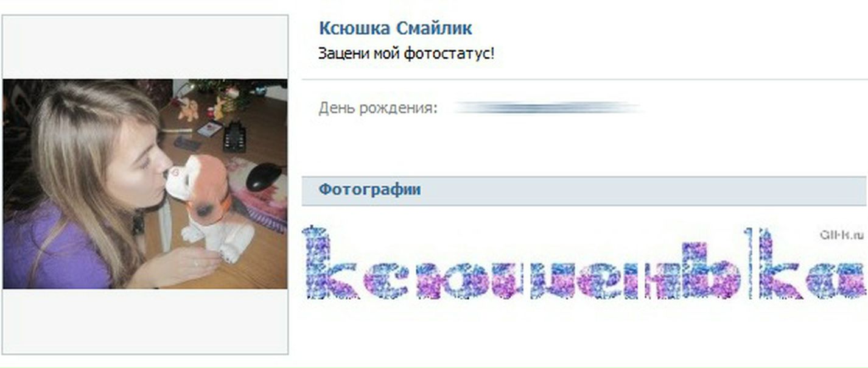Click the blurred birthday date value
Screen dimensions: 868x368
548,108
